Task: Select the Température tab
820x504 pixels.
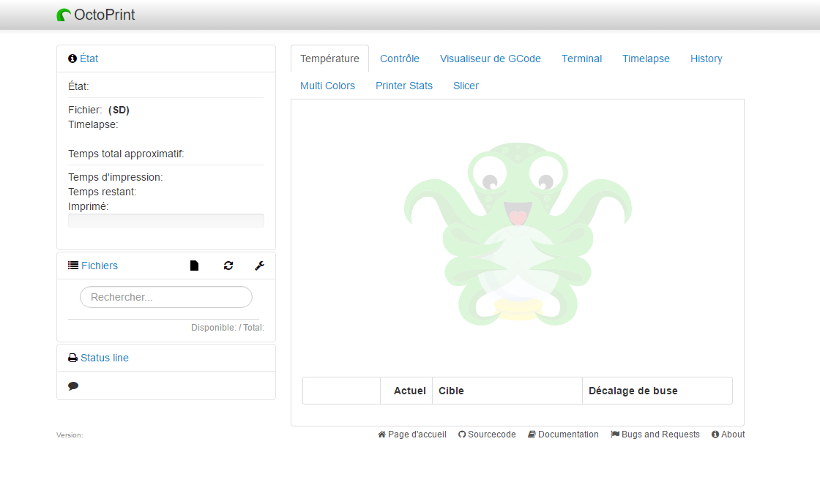Action: click(x=329, y=59)
